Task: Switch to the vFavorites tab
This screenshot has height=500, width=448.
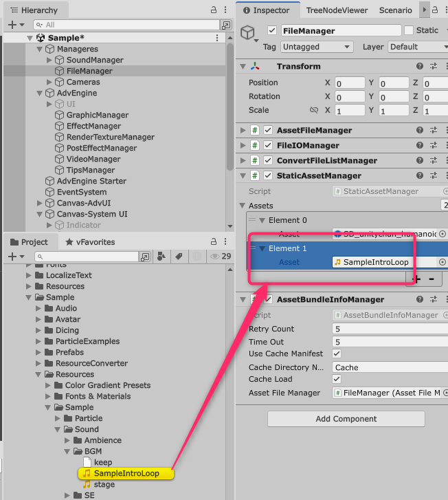Action: (89, 242)
